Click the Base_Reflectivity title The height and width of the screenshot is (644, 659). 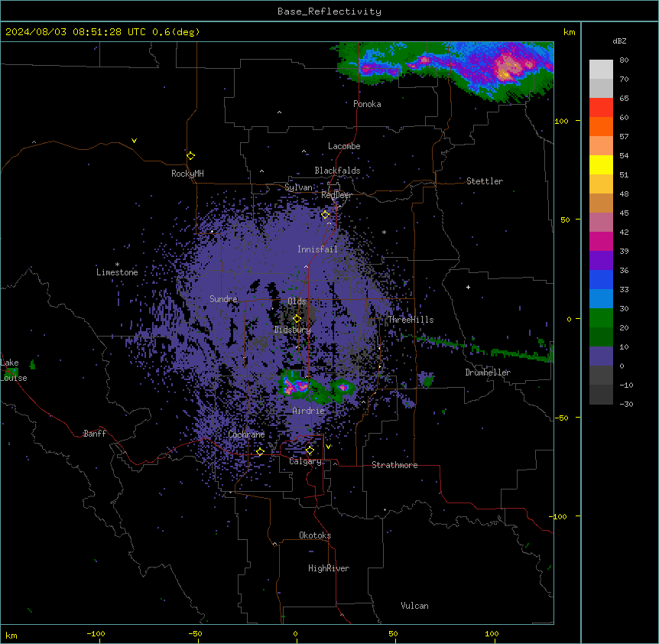click(x=329, y=11)
